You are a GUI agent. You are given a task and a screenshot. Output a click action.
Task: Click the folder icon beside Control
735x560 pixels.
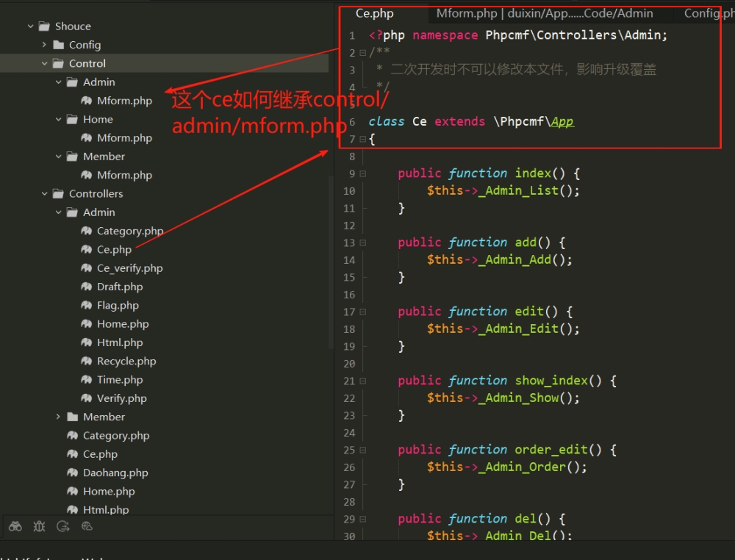point(58,63)
